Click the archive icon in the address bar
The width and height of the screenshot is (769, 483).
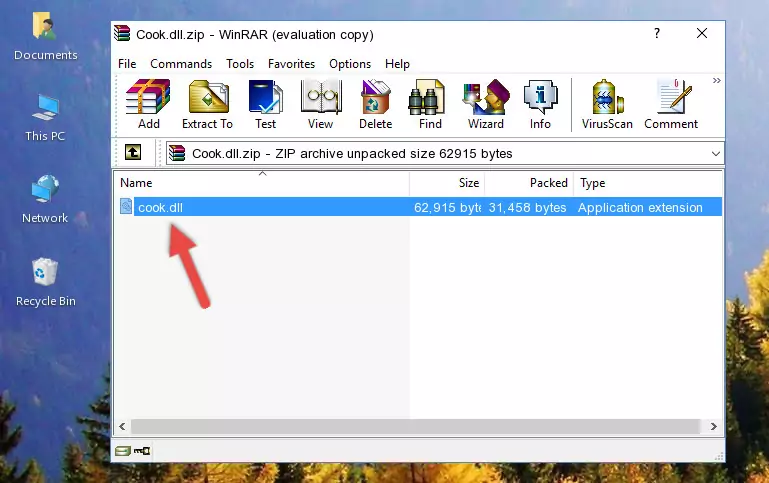pos(177,153)
